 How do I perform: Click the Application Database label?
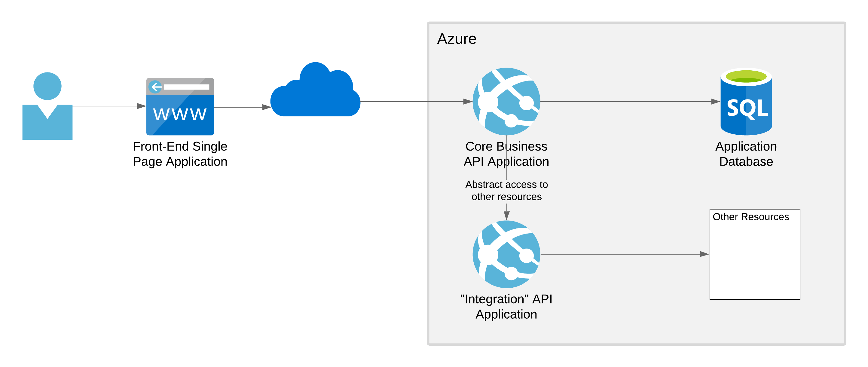click(746, 154)
